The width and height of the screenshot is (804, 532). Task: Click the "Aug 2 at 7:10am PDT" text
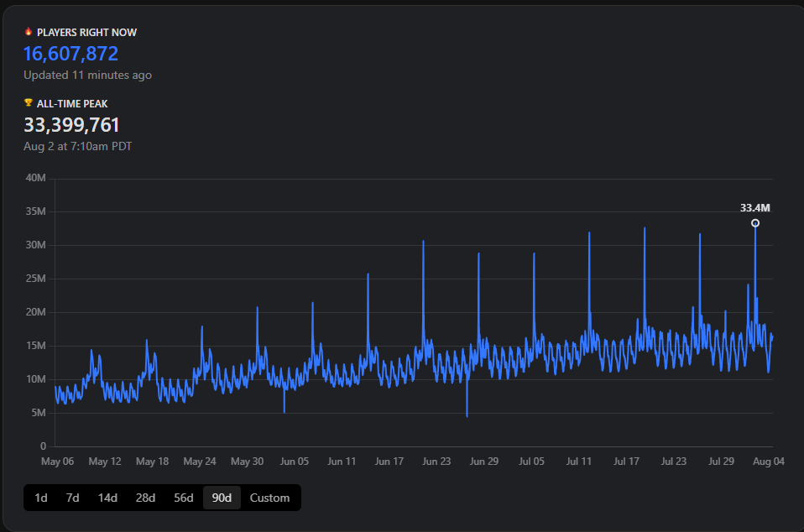coord(77,146)
